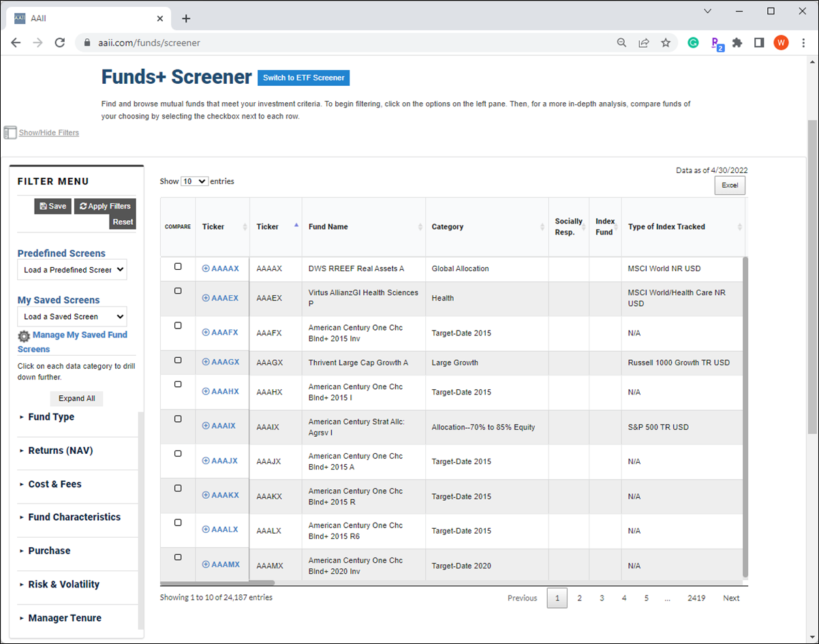Click the Excel export button
The height and width of the screenshot is (644, 819).
click(730, 185)
